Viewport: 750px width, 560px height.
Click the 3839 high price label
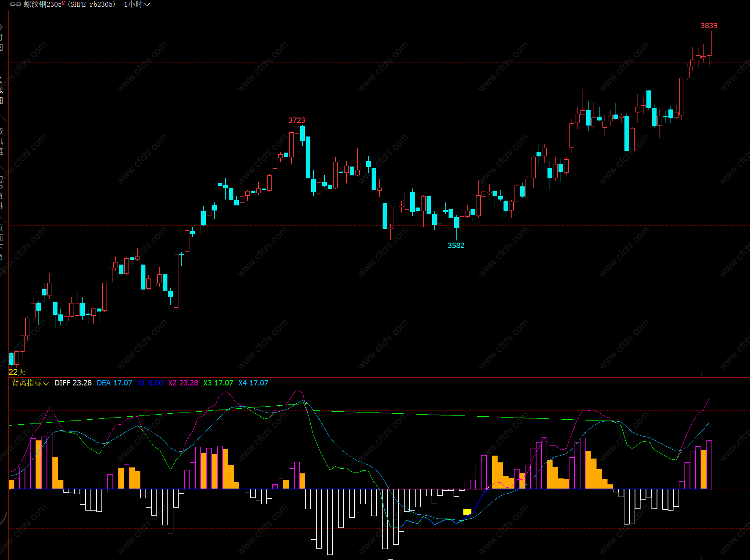coord(709,26)
